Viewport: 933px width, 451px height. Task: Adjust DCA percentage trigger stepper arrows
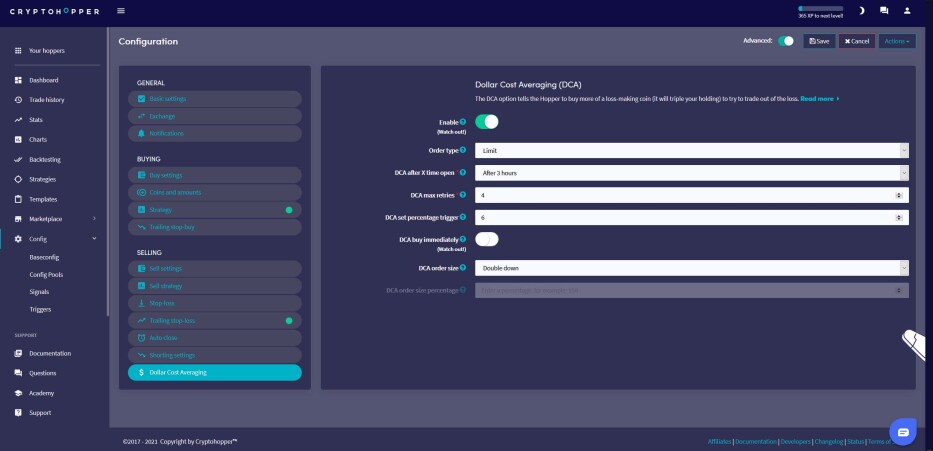click(x=899, y=218)
